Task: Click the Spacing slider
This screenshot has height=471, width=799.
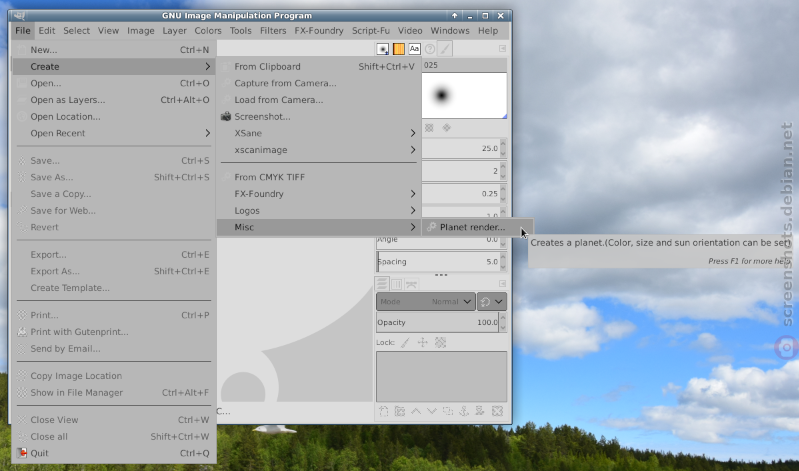Action: point(437,261)
